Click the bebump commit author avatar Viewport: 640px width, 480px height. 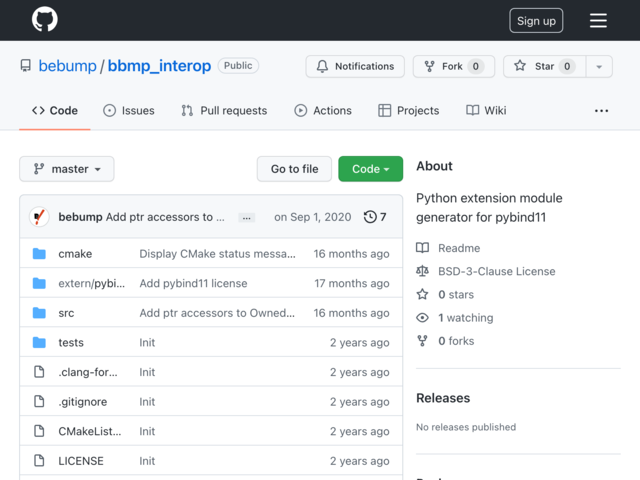click(39, 217)
